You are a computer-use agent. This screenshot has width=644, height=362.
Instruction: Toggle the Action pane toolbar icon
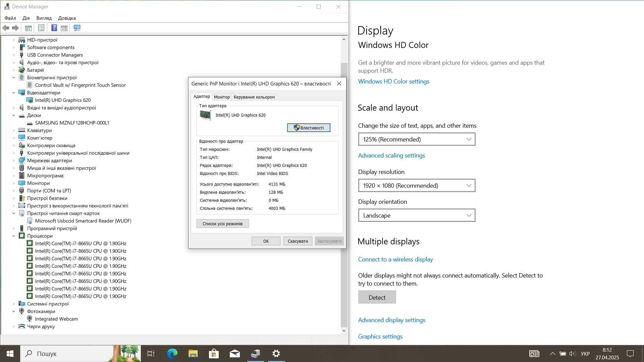tap(64, 28)
